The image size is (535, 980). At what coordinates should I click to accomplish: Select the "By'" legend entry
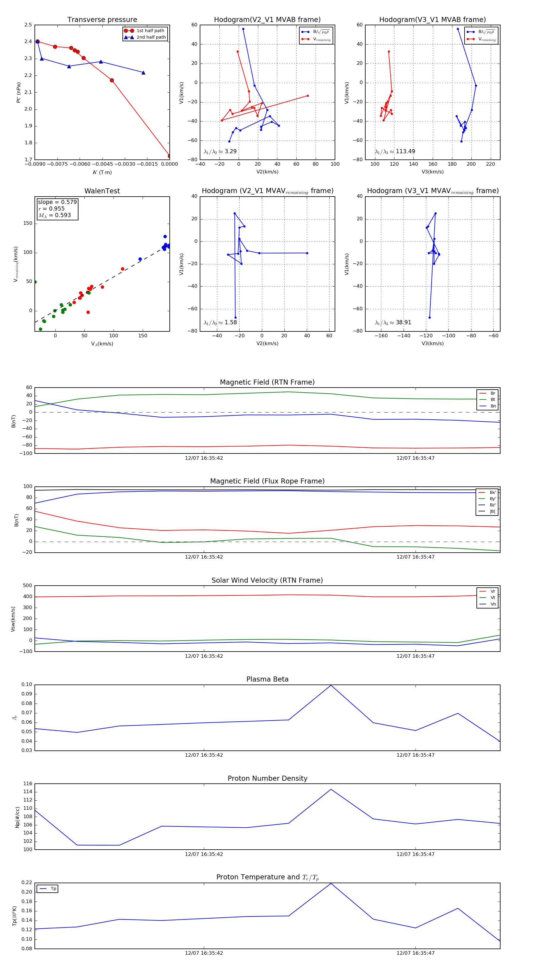(487, 499)
